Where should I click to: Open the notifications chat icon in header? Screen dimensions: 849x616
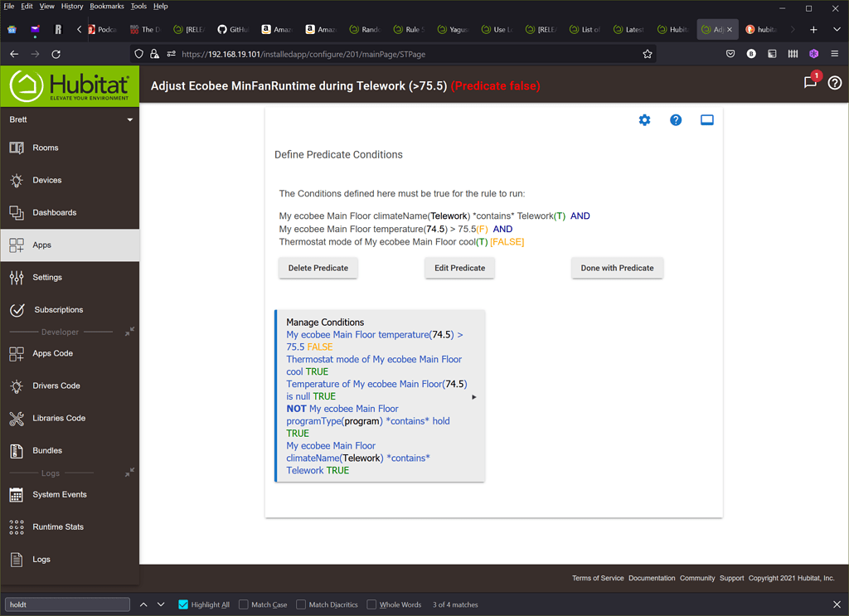[x=810, y=82]
